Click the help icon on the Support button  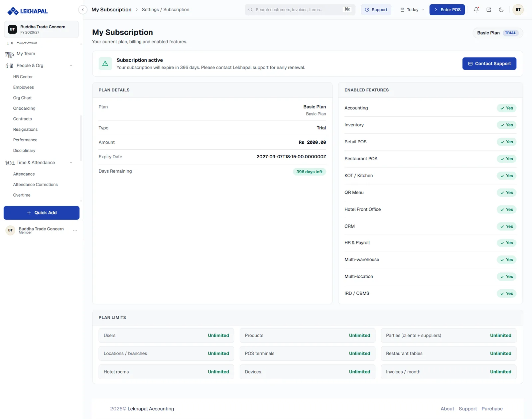367,10
